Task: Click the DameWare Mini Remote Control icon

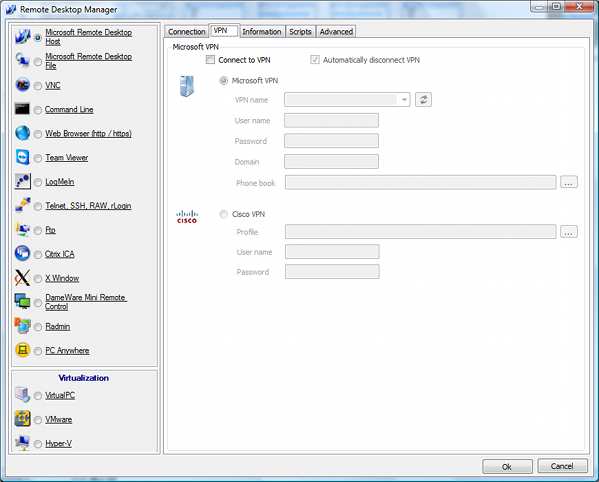Action: click(23, 301)
